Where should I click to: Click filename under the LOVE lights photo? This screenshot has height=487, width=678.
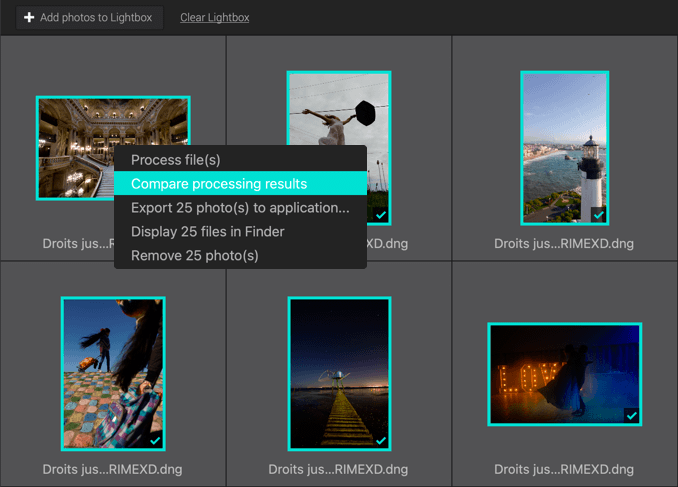tap(564, 469)
